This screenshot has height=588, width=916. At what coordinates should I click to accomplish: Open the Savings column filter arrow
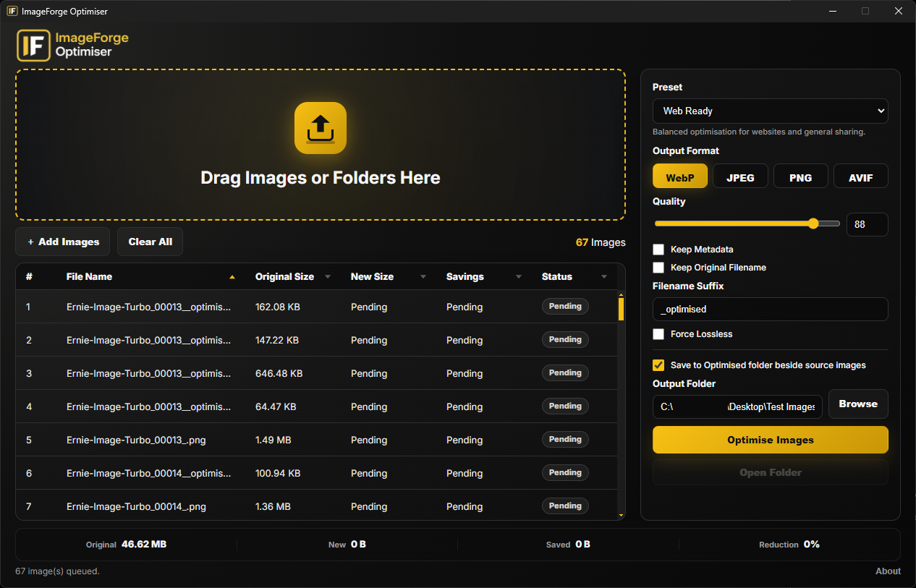point(519,277)
